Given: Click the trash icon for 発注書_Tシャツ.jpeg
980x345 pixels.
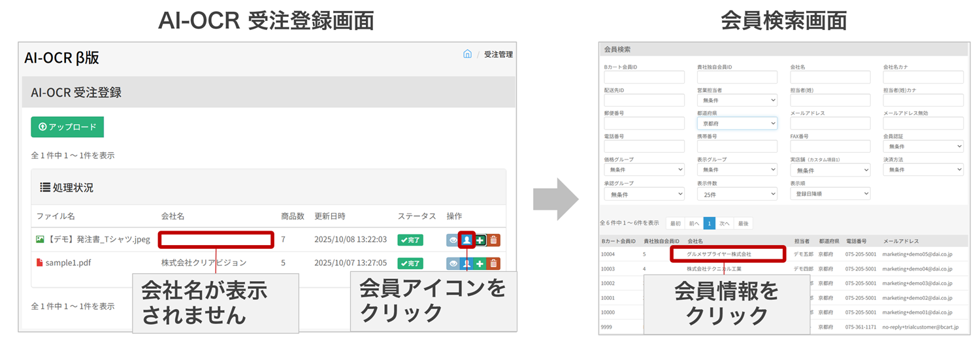Looking at the screenshot, I should pyautogui.click(x=493, y=240).
